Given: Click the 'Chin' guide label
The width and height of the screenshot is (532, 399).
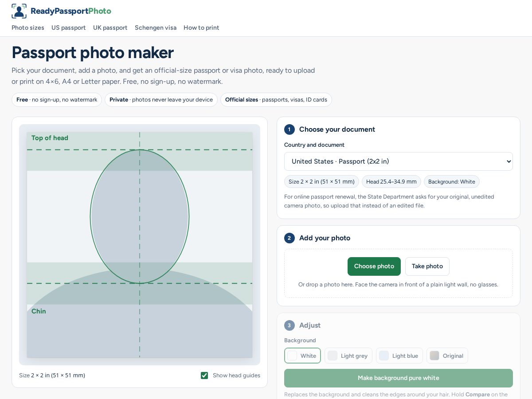Looking at the screenshot, I should tap(39, 311).
